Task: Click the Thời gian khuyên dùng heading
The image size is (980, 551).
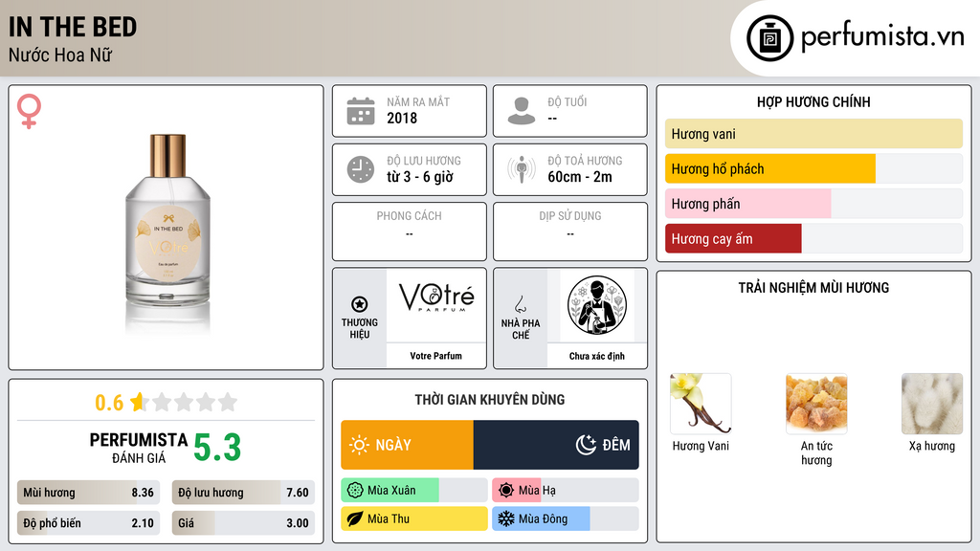Action: 490,400
